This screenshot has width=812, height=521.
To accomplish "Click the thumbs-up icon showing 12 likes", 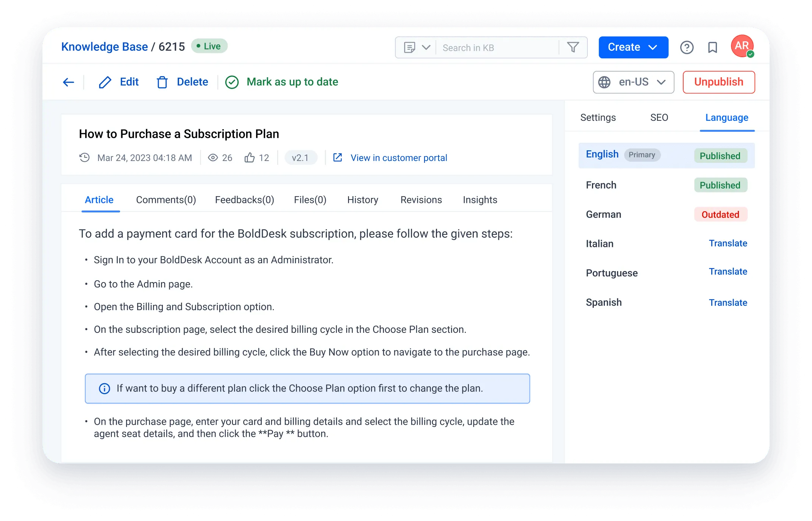I will 250,158.
